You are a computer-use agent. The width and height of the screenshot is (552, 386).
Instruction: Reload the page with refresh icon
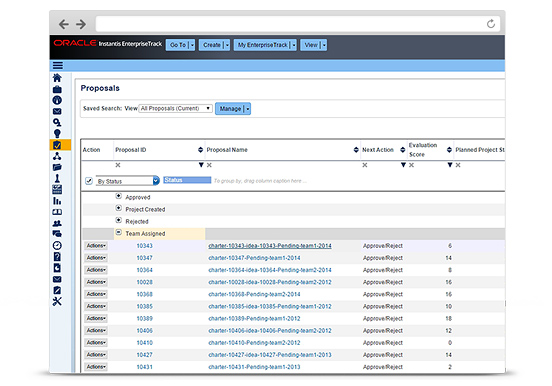(491, 24)
